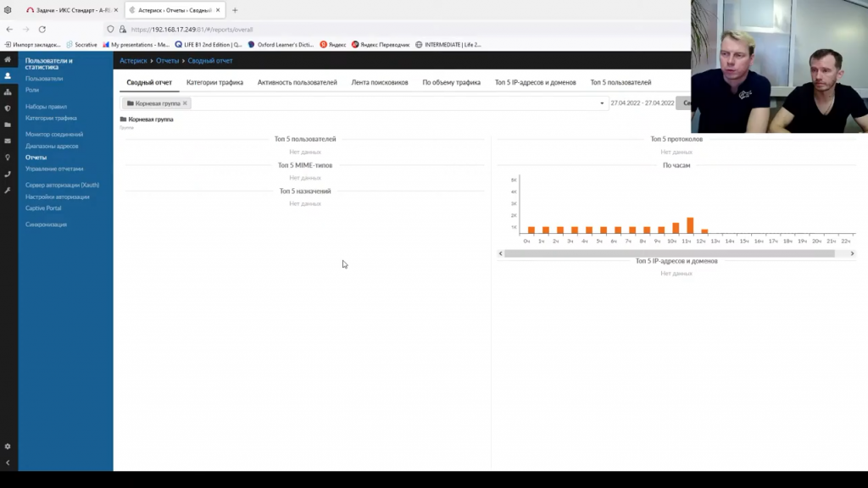Viewport: 868px width, 488px height.
Task: Open the 'Лента поисковиков' tab
Action: coord(380,82)
